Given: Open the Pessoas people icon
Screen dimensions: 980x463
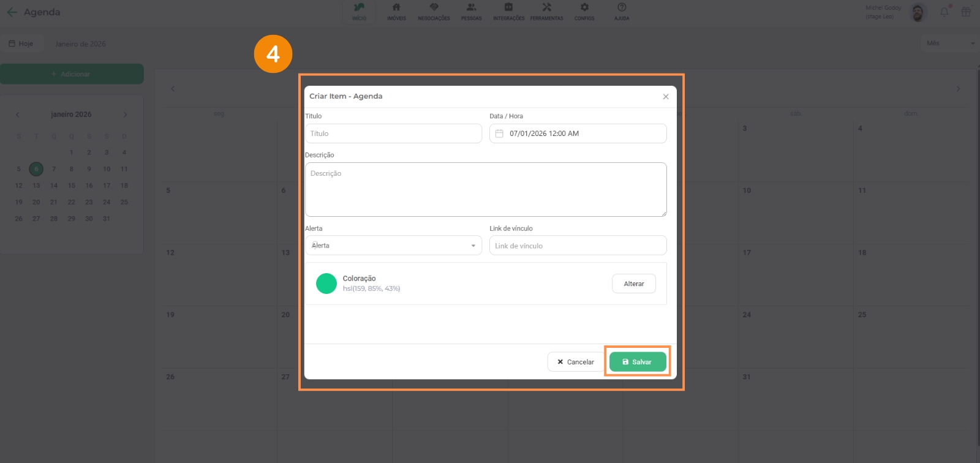Looking at the screenshot, I should (x=471, y=8).
